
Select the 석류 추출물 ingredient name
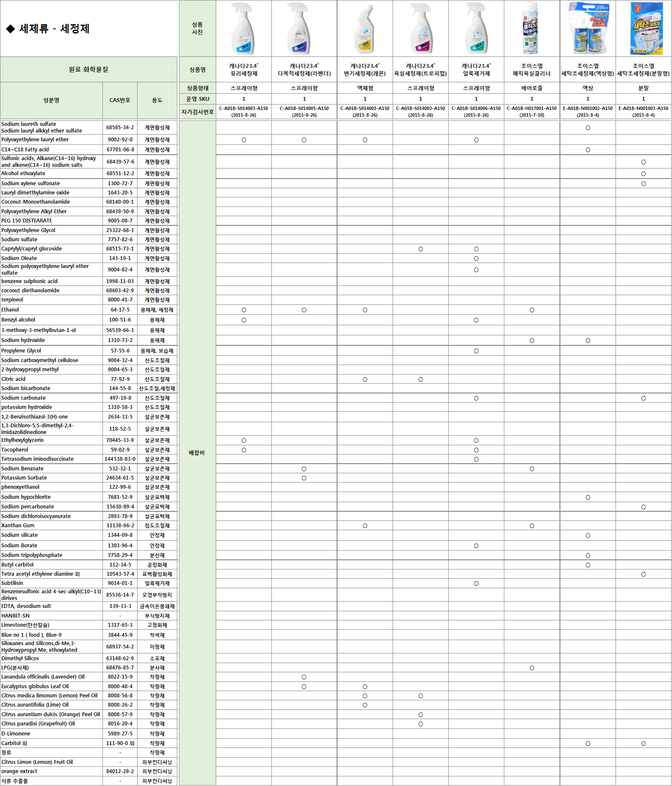point(15,781)
